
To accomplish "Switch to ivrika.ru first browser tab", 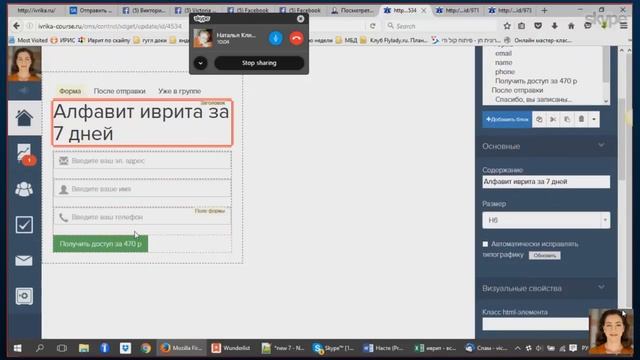I will coord(37,10).
